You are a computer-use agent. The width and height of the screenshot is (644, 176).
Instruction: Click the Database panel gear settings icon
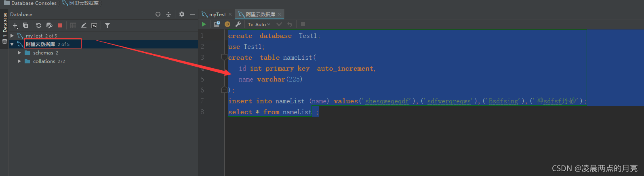coord(182,14)
